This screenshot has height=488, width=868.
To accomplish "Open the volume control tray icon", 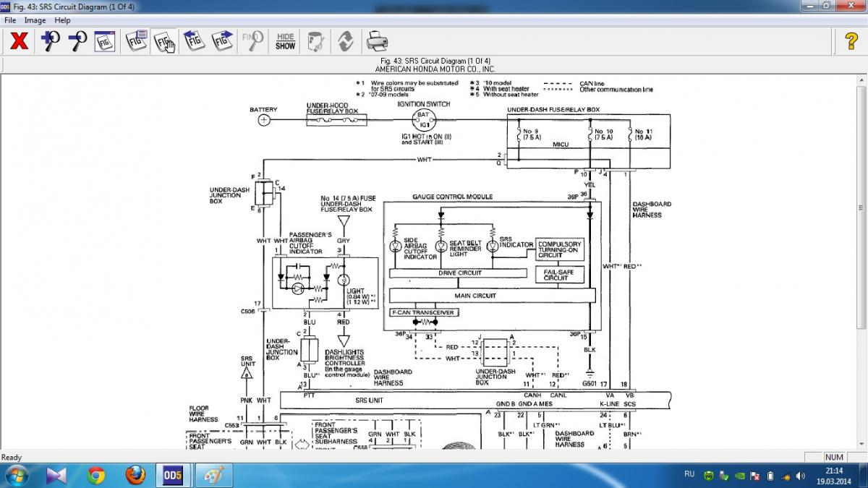I will click(800, 476).
